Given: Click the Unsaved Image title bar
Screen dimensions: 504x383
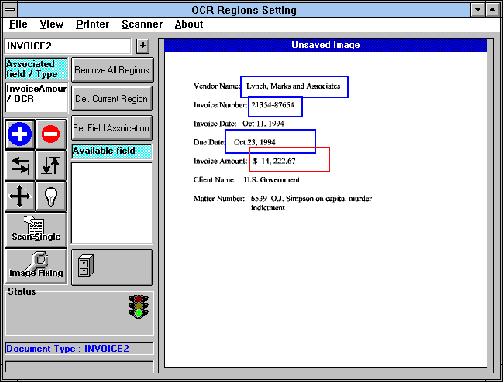Looking at the screenshot, I should pyautogui.click(x=325, y=45).
